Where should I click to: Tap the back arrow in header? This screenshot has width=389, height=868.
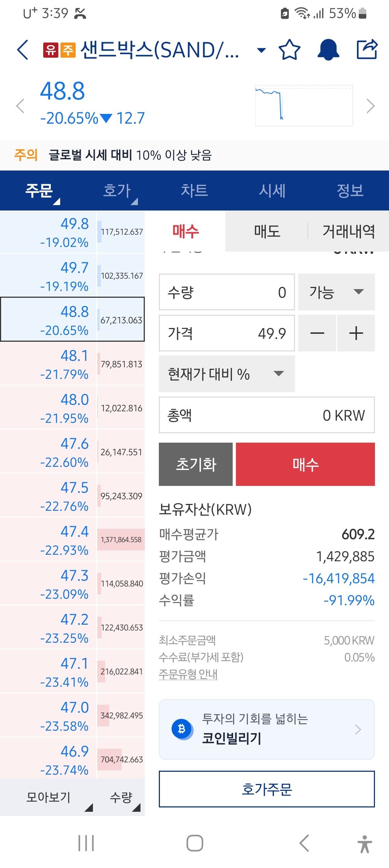(x=23, y=50)
